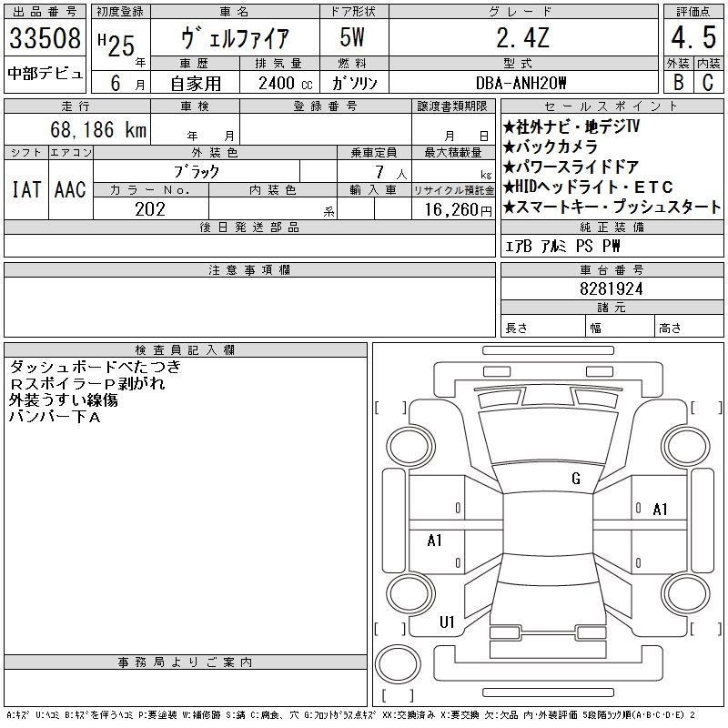The image size is (728, 728).
Task: Click the 中部デビュー label
Action: (45, 74)
